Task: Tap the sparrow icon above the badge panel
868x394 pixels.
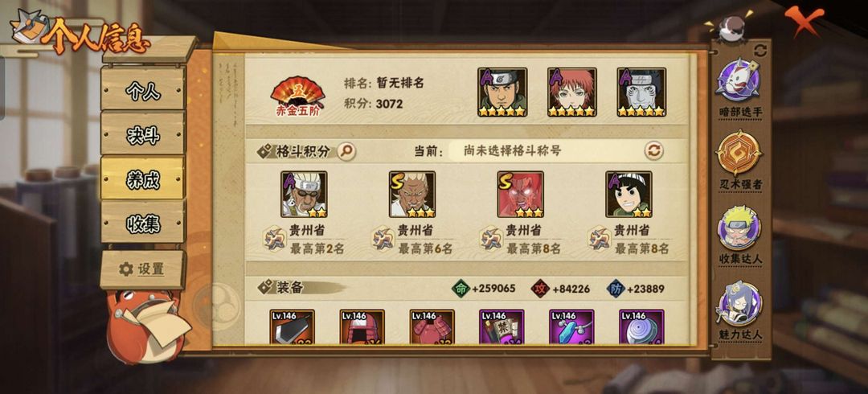Action: [731, 27]
